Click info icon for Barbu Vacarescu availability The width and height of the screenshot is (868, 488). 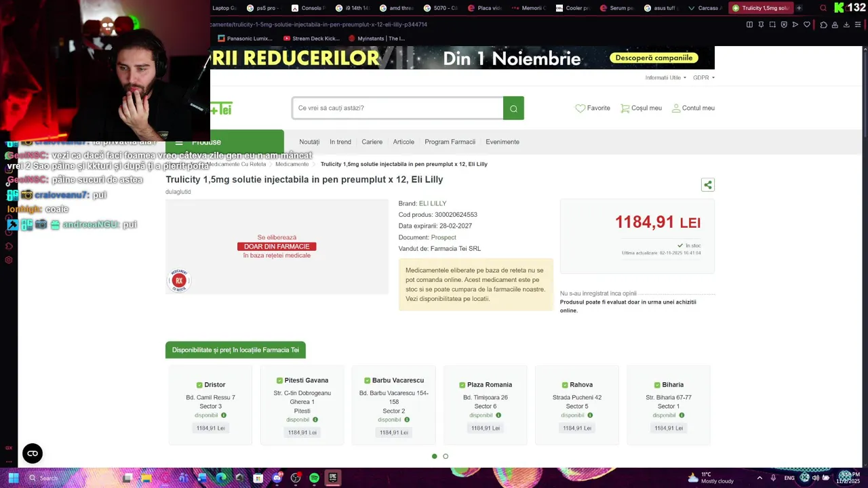[407, 420]
